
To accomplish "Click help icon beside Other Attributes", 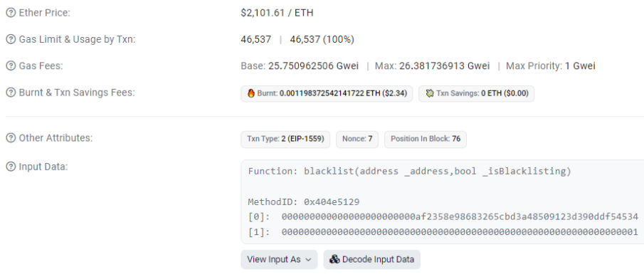I will pyautogui.click(x=11, y=138).
